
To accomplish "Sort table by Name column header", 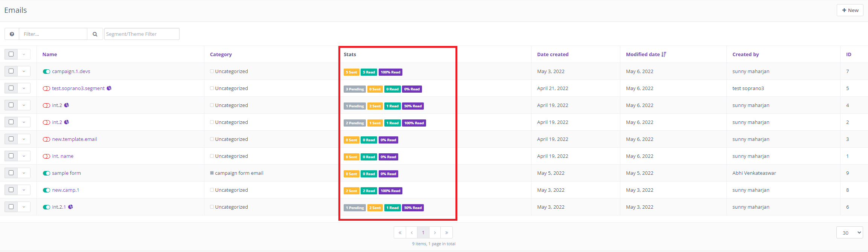I will [x=50, y=54].
